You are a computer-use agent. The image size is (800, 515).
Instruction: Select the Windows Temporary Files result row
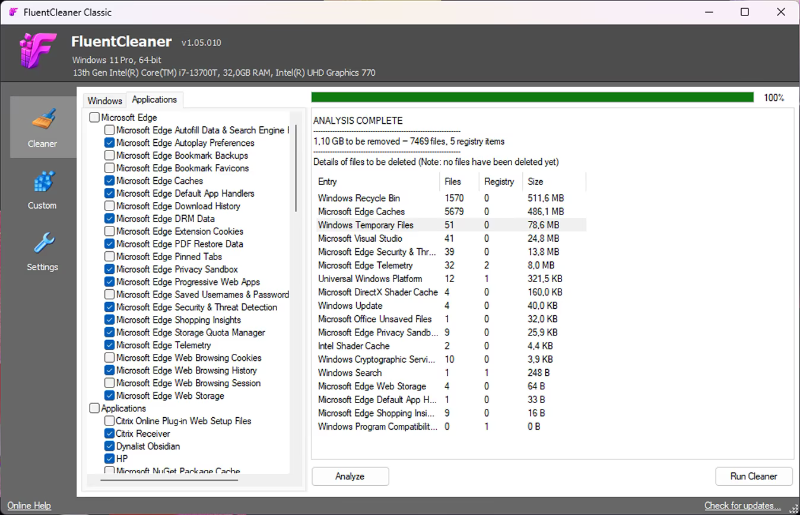451,225
